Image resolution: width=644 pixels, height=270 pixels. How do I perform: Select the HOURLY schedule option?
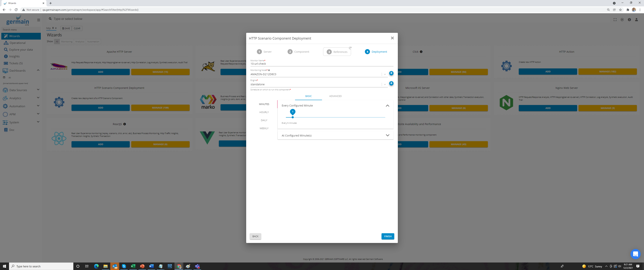coord(264,112)
